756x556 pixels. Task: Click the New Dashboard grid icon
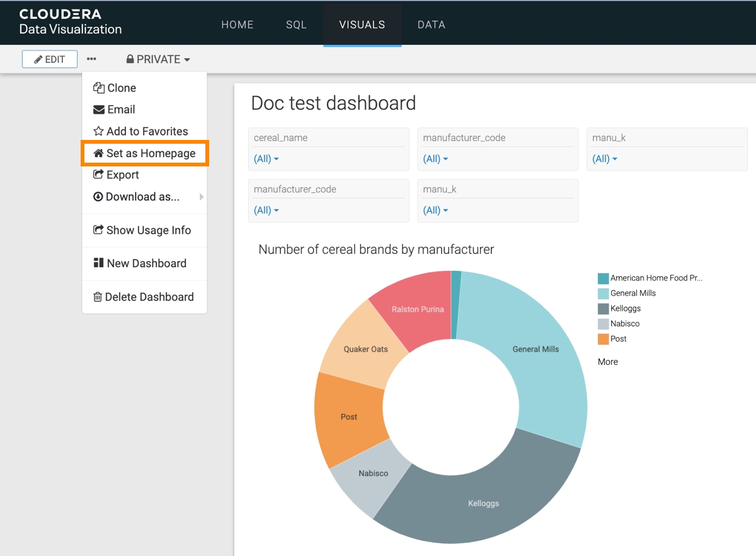(x=98, y=264)
